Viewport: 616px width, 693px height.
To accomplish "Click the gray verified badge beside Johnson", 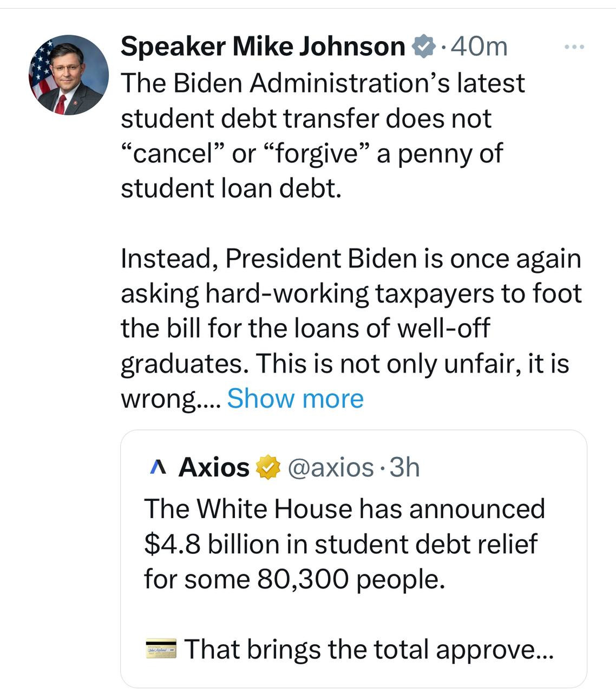I will (424, 46).
